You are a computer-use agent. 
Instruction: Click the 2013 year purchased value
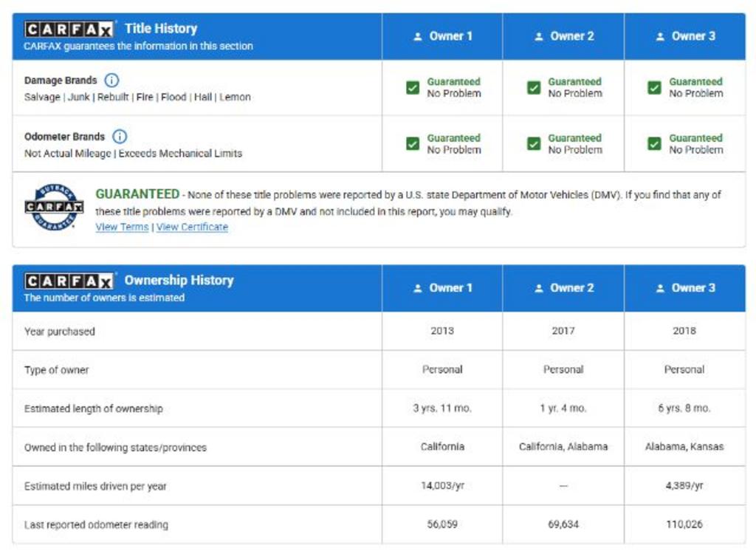pyautogui.click(x=442, y=331)
